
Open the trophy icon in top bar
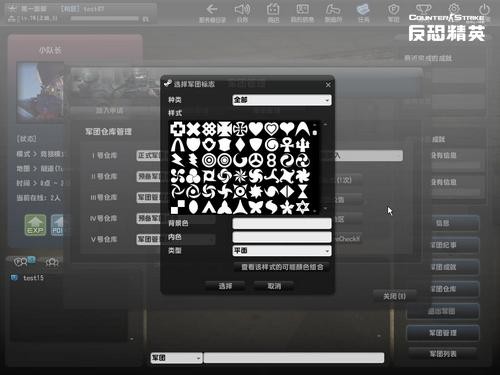(423, 9)
